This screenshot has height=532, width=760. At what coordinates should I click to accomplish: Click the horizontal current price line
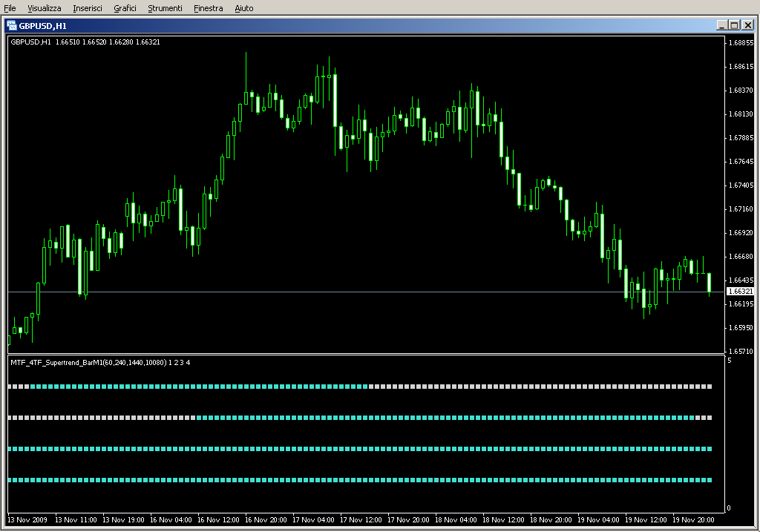tap(366, 292)
